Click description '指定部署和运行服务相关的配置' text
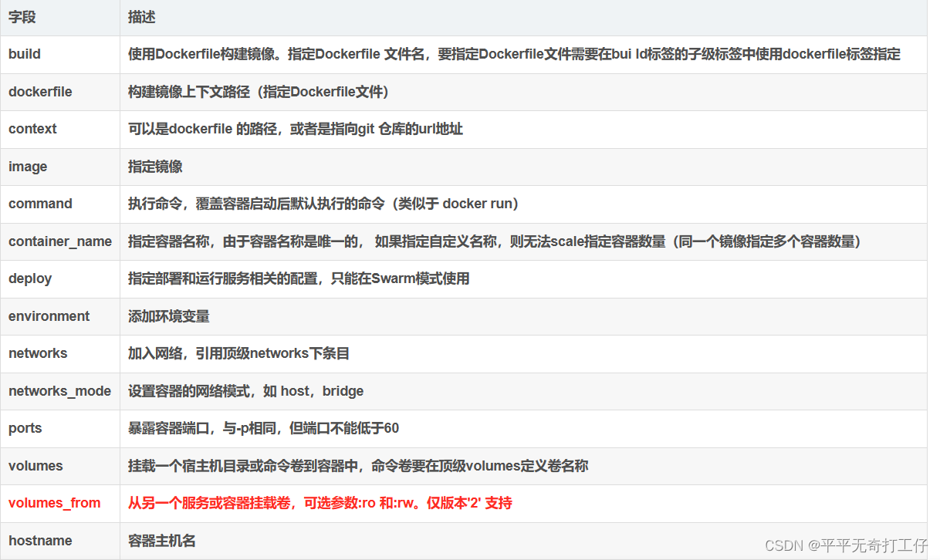The height and width of the screenshot is (560, 940). coord(224,278)
